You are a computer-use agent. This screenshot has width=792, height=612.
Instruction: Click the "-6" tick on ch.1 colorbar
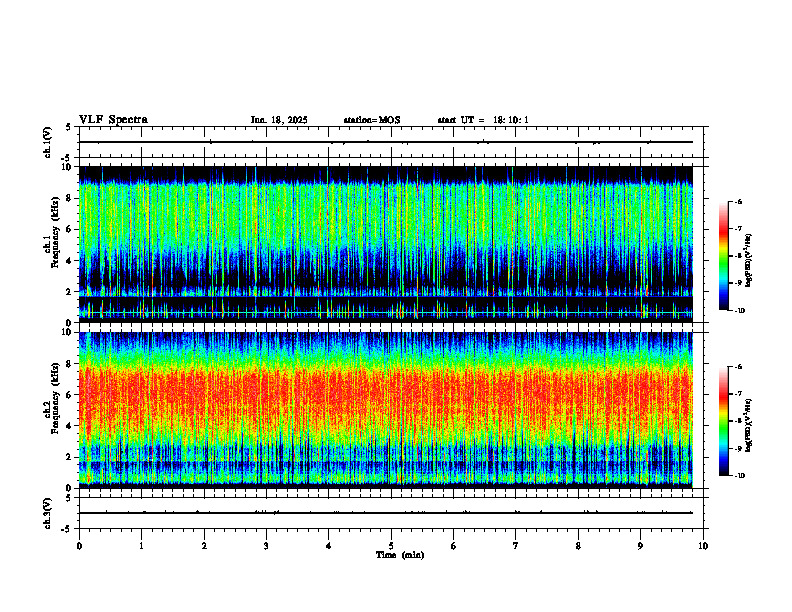[x=738, y=201]
